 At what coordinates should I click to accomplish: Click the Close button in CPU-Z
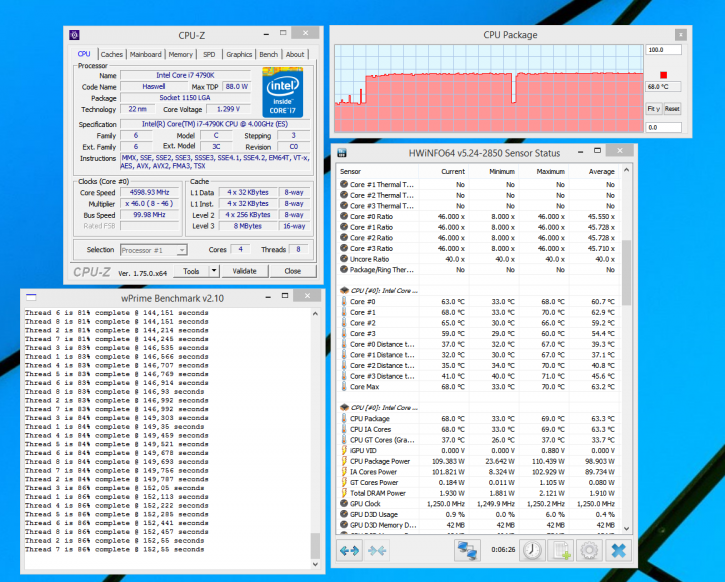[x=292, y=271]
